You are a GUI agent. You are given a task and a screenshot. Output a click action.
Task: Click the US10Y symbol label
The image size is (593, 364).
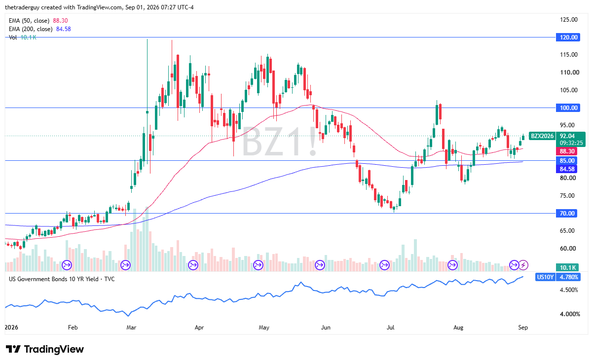(x=545, y=277)
